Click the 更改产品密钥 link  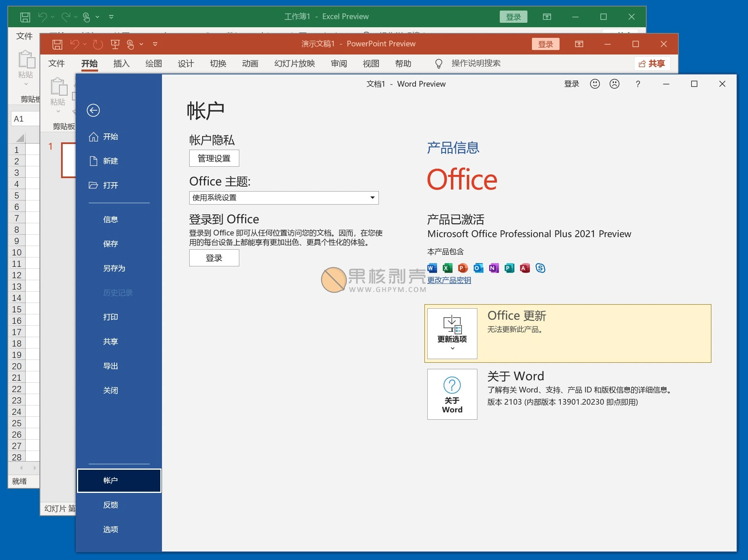pos(449,280)
